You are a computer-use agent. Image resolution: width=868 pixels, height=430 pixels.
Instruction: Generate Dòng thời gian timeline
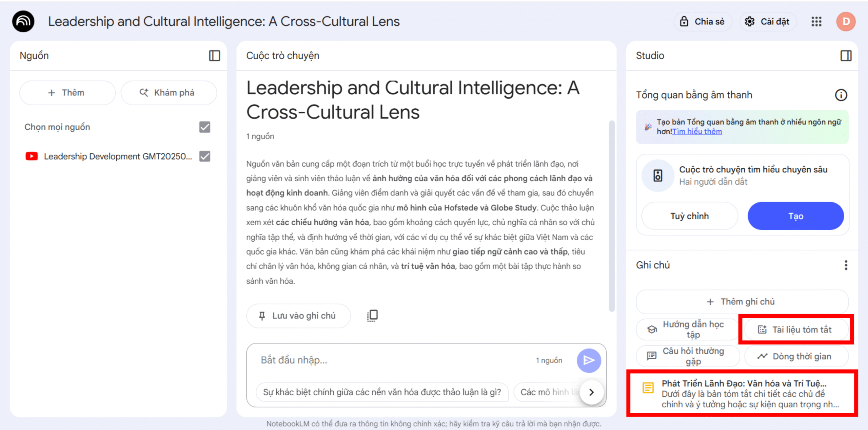click(796, 356)
